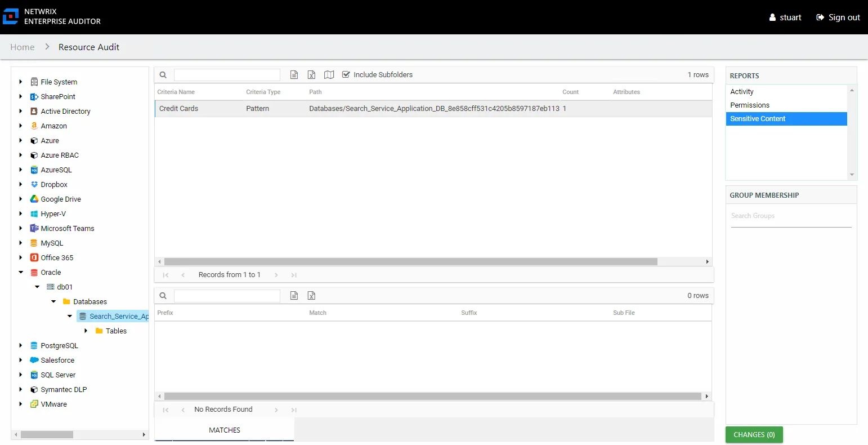Click the tree panel horizontal scrollbar
This screenshot has width=868, height=445.
coord(47,434)
